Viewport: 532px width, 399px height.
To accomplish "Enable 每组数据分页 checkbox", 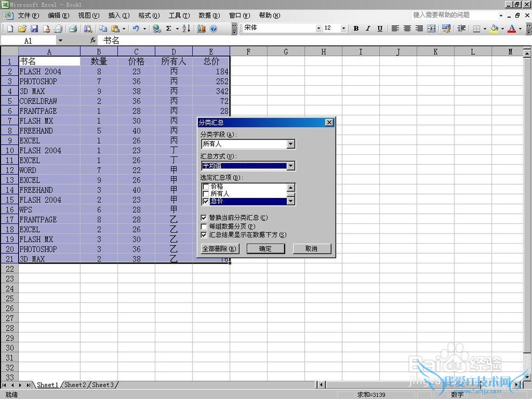I will [x=204, y=226].
